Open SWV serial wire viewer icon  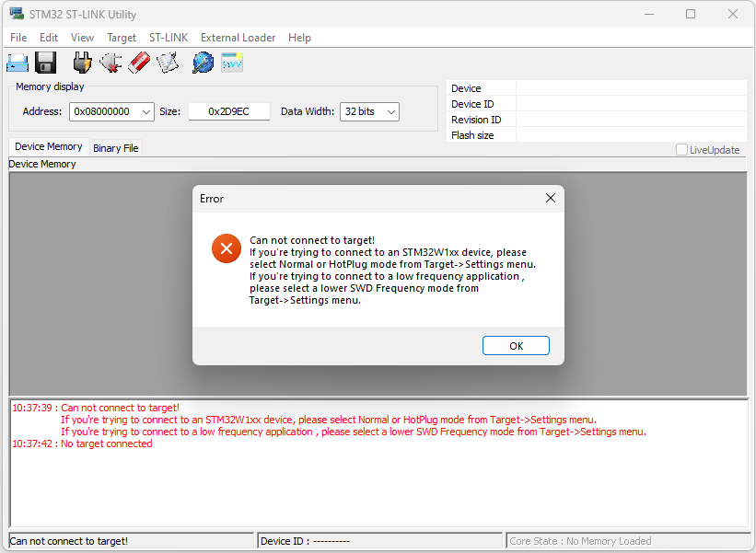coord(232,63)
